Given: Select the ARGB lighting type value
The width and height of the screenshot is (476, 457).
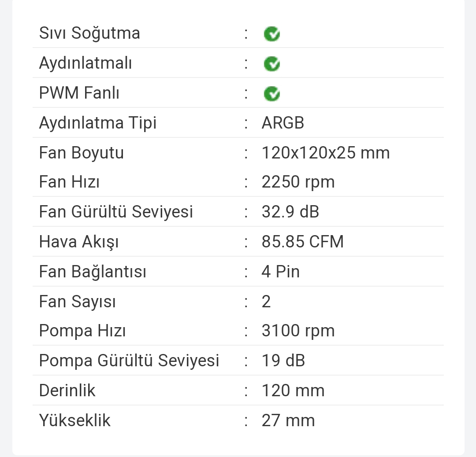Looking at the screenshot, I should (283, 123).
